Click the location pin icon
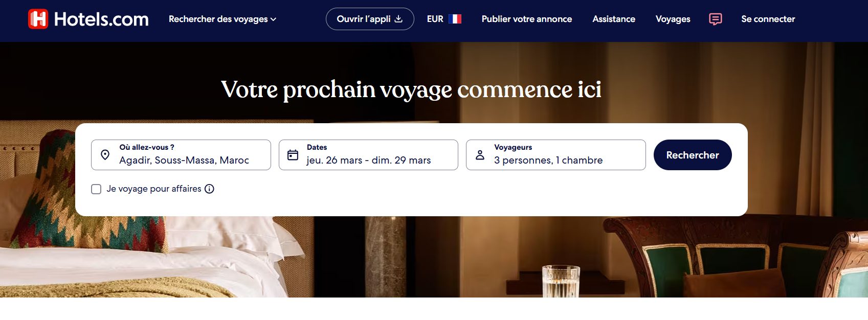The image size is (868, 320). tap(105, 155)
